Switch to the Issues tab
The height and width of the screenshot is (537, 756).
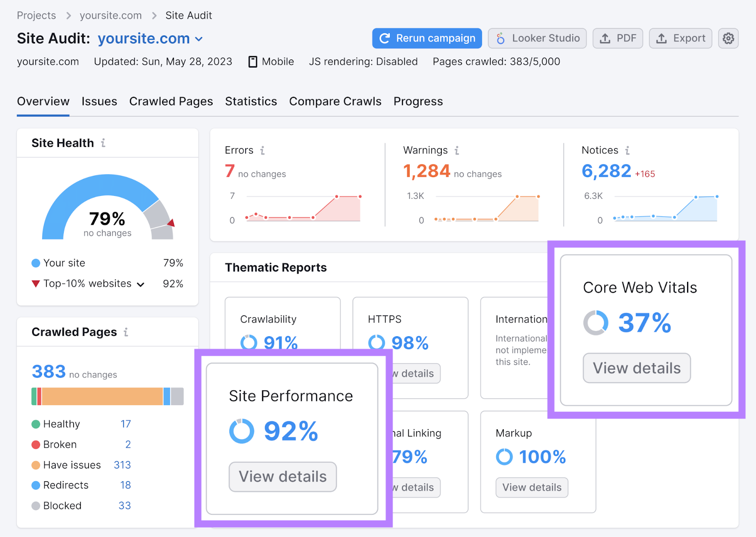[99, 101]
